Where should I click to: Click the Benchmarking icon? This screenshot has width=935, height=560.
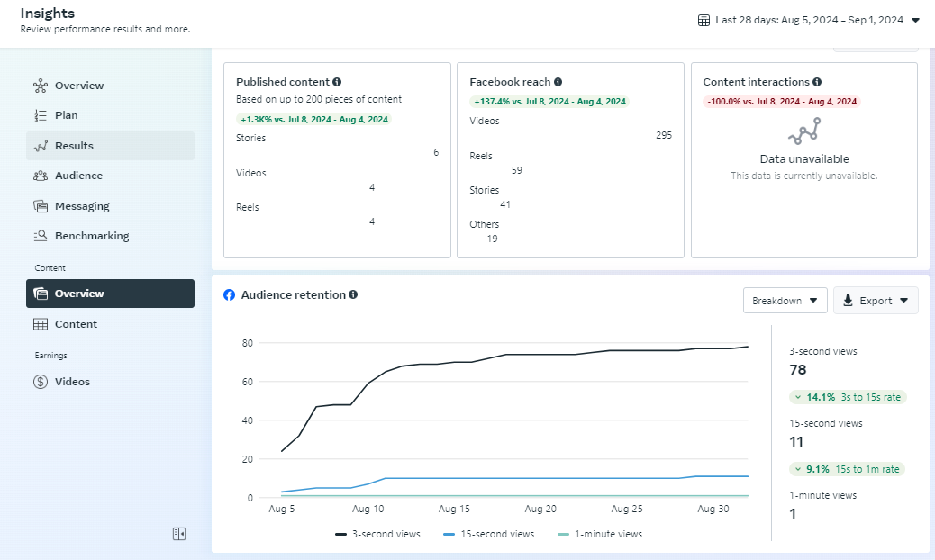[41, 236]
